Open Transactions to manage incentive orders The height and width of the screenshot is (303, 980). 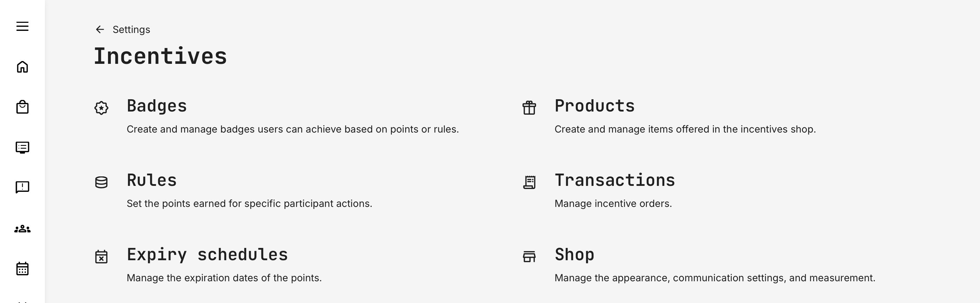615,181
